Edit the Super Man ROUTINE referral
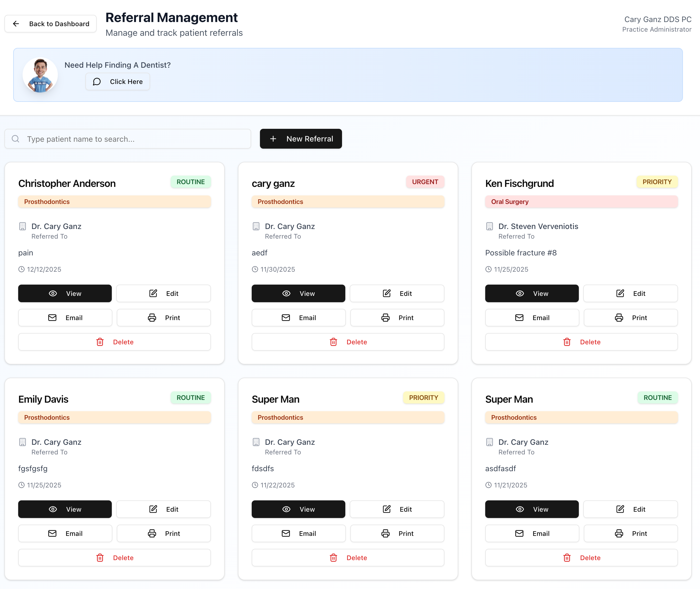Image resolution: width=700 pixels, height=589 pixels. tap(631, 509)
